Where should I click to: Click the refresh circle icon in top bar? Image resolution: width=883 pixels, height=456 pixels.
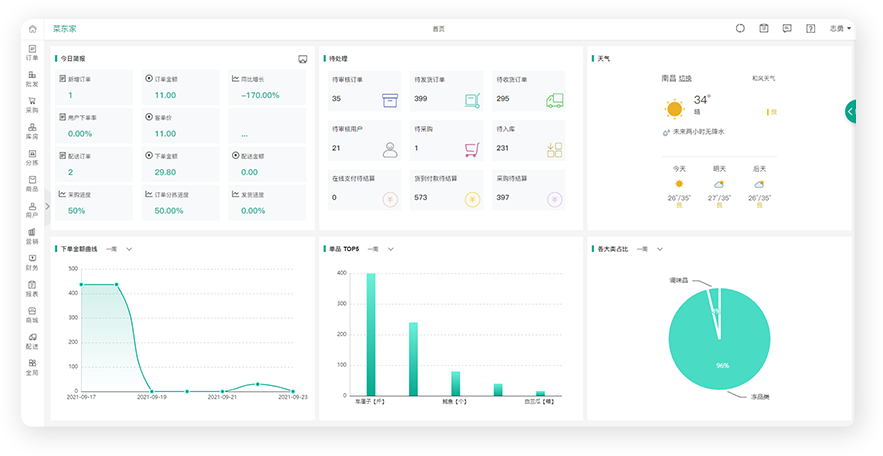(x=740, y=29)
